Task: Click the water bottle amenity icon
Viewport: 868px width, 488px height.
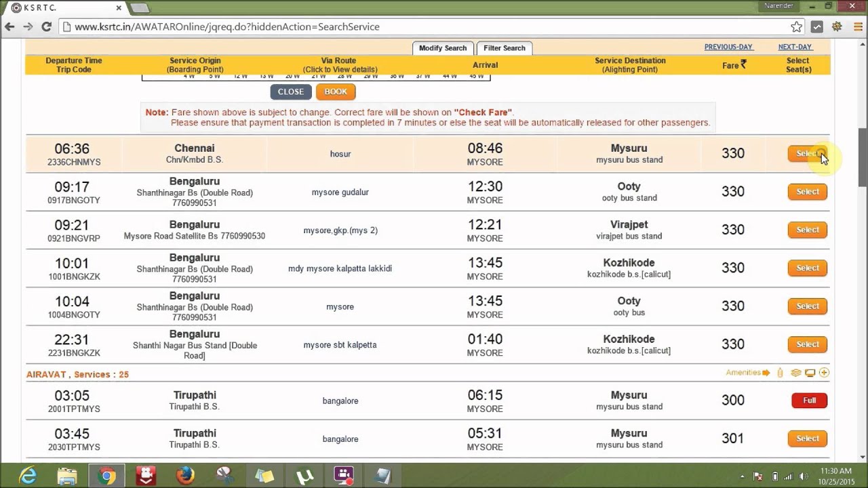Action: pos(780,373)
